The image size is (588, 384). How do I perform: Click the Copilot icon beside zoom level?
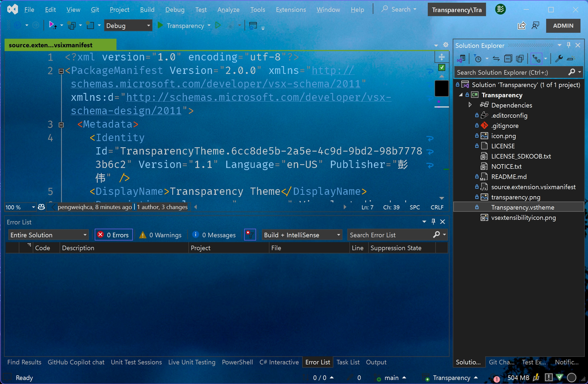41,207
